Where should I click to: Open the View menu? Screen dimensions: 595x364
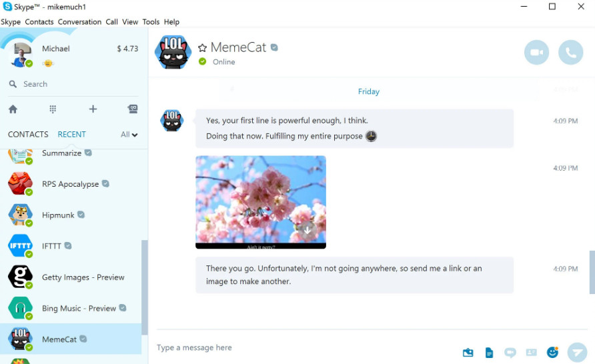pyautogui.click(x=130, y=22)
